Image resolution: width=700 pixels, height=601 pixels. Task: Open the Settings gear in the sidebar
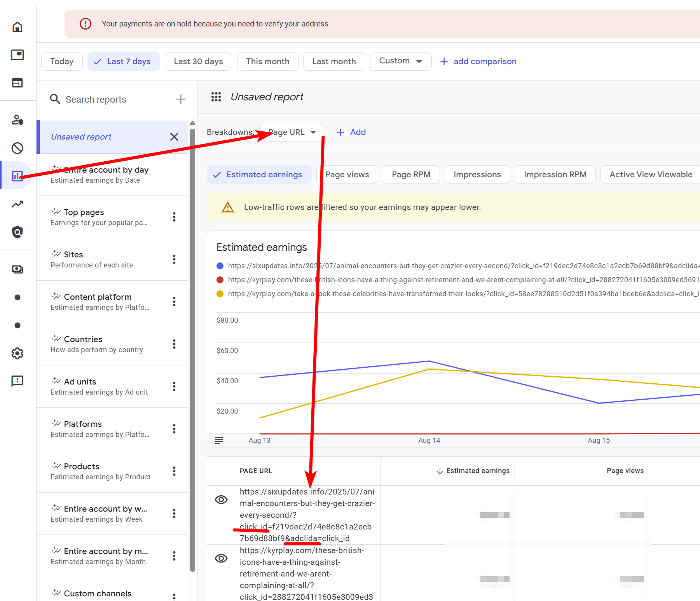pos(17,353)
